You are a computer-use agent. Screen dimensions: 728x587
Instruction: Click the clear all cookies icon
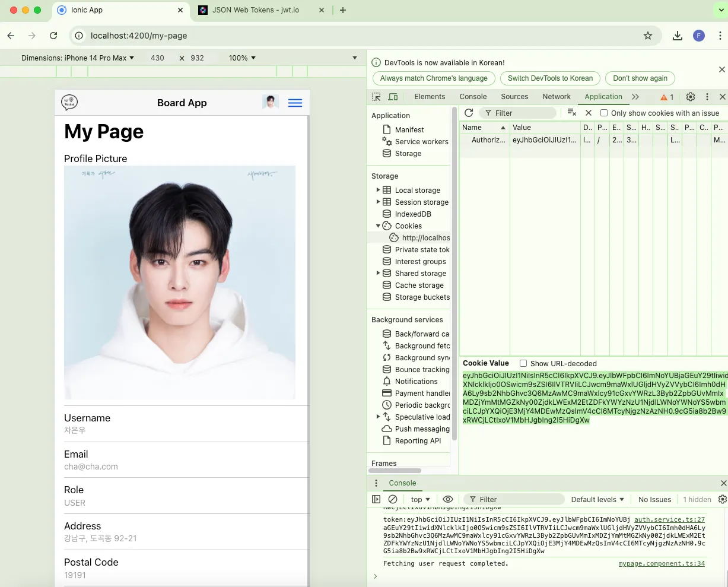tap(571, 113)
